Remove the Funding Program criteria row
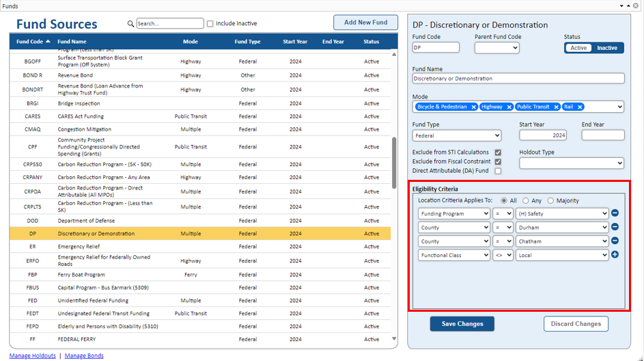The image size is (644, 361). [615, 213]
